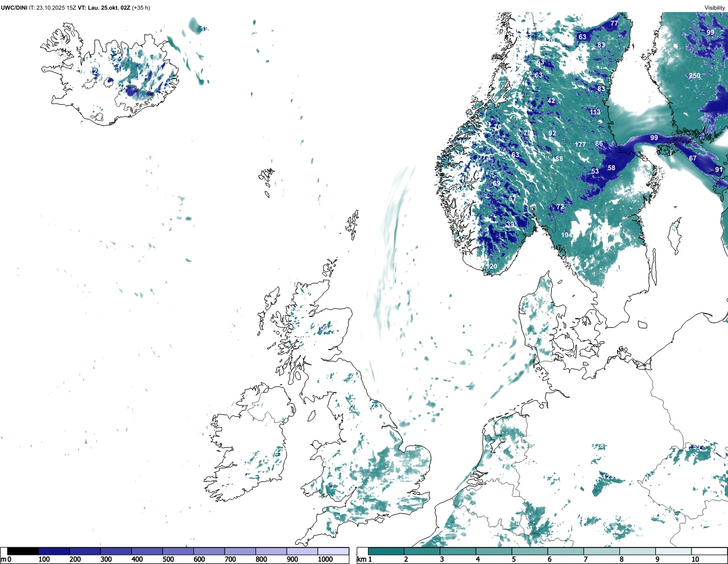728x564 pixels.
Task: Pick the 7–8 km light teal swatch
Action: point(602,551)
